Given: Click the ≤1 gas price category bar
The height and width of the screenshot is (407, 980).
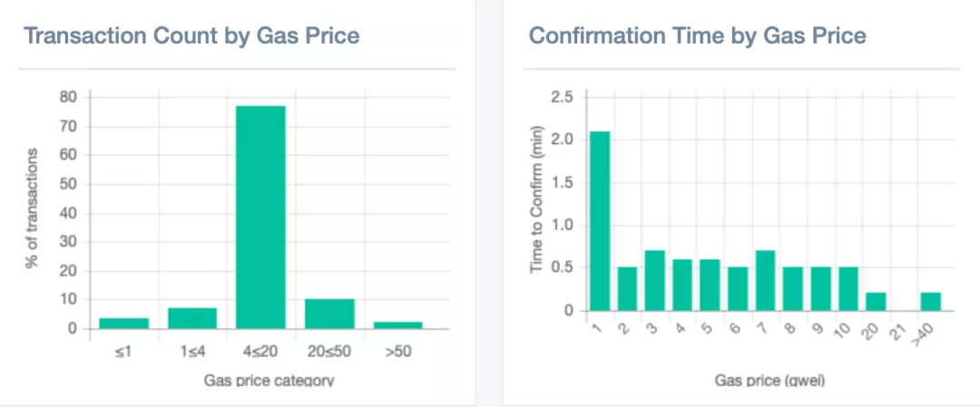Looking at the screenshot, I should [123, 323].
